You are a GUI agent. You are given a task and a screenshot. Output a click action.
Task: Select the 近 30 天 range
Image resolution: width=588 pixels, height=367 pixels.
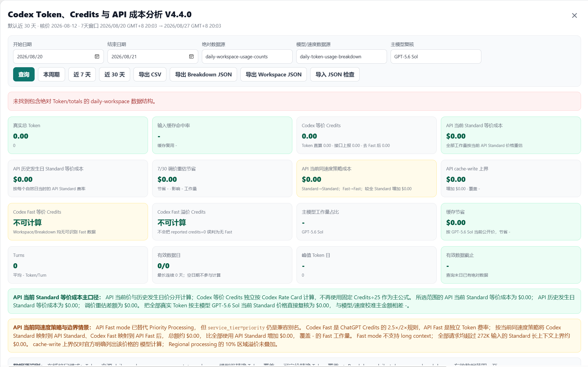click(x=114, y=74)
